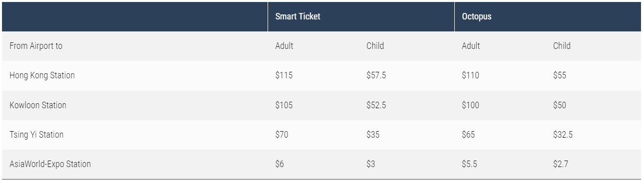This screenshot has height=184, width=644.
Task: Select the Hong Kong Station row label
Action: pos(42,75)
